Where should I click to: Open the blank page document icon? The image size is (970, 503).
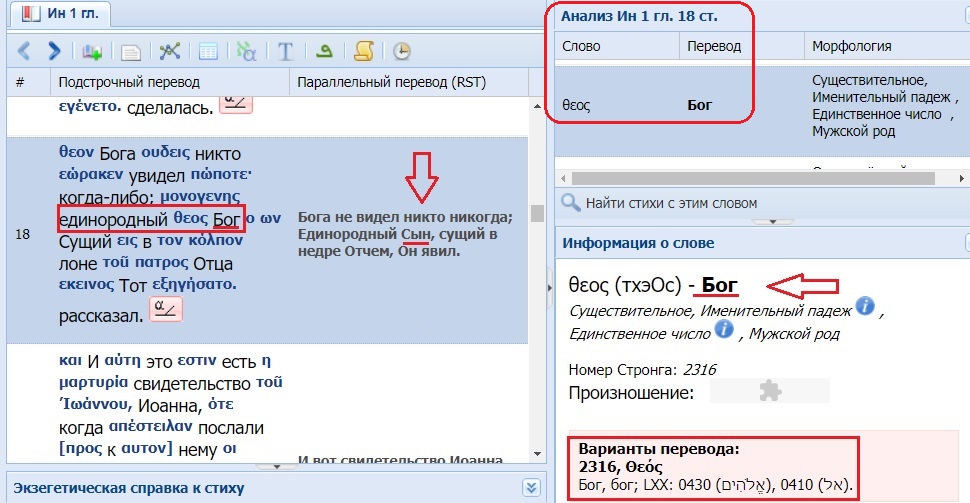coord(130,50)
